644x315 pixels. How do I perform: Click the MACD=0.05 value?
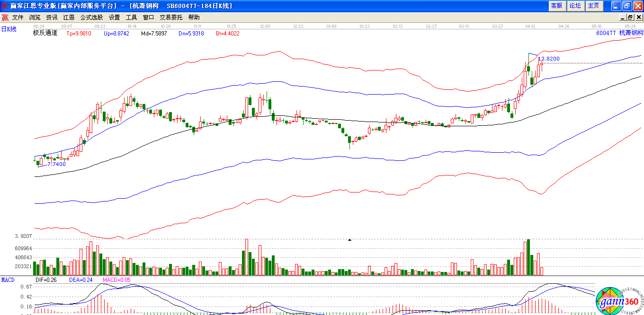click(116, 280)
